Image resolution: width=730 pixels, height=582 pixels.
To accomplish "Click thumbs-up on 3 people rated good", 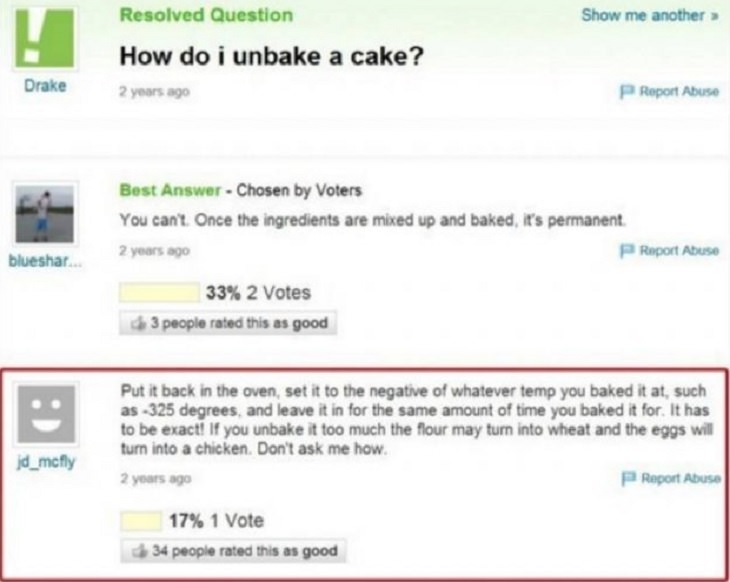I will point(138,323).
